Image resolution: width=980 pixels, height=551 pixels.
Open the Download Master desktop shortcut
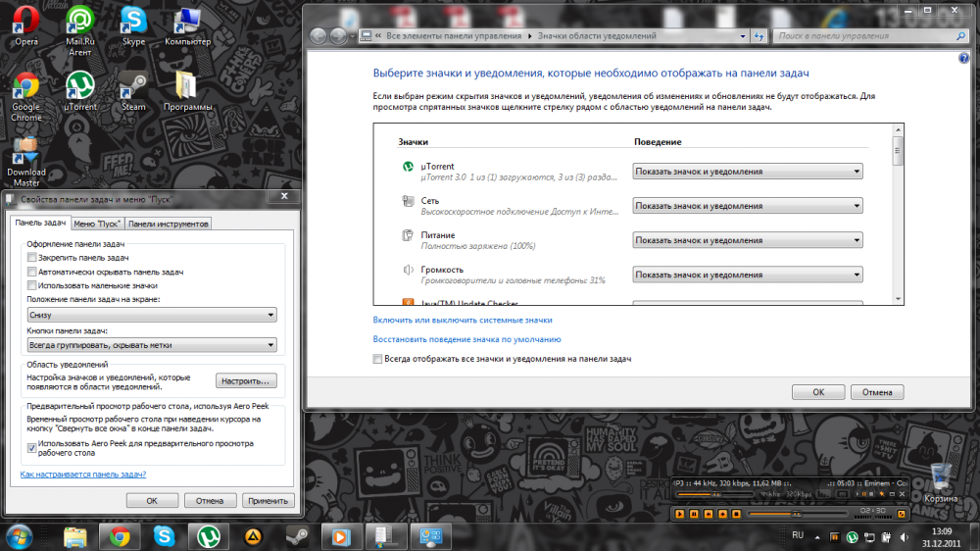coord(26,162)
